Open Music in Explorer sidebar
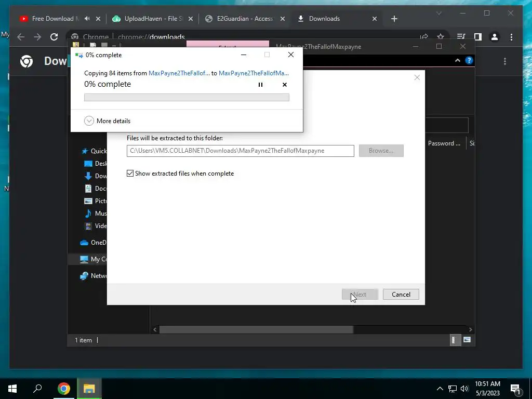This screenshot has height=399, width=532. (96, 214)
